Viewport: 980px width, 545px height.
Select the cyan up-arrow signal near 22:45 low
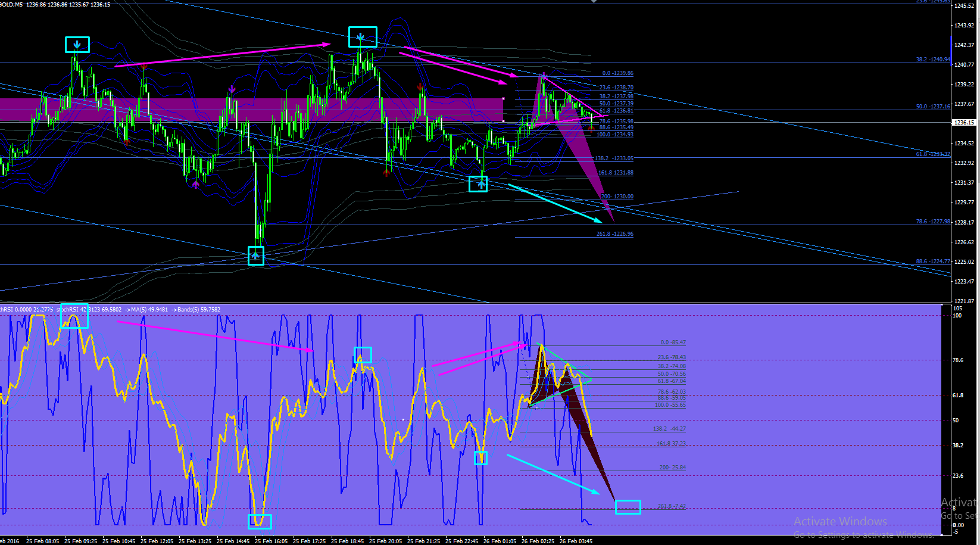481,185
